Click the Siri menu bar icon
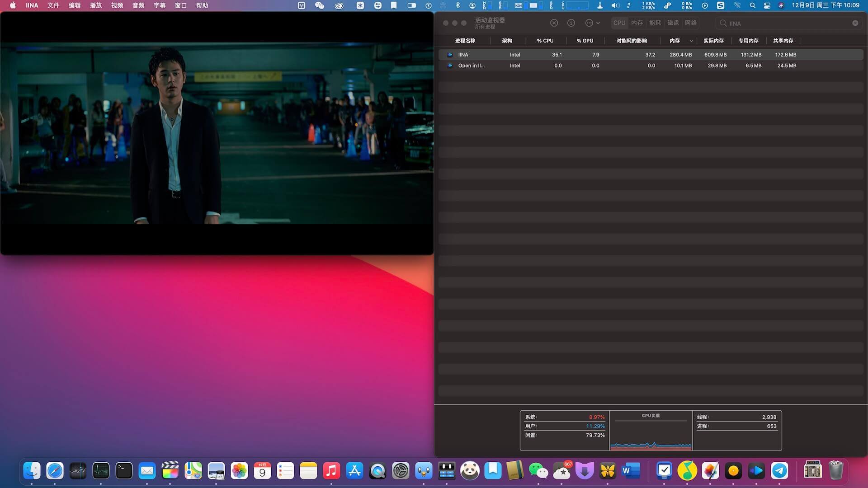This screenshot has width=868, height=488. click(781, 5)
